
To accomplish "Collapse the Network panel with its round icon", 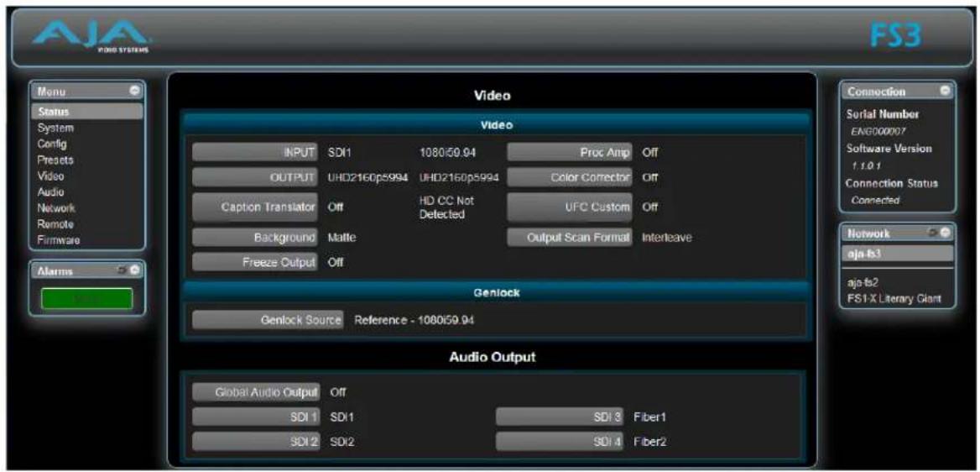I will [x=945, y=233].
